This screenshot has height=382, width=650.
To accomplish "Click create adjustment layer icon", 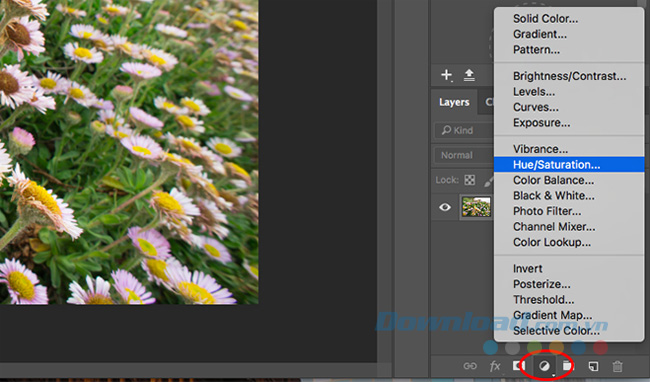I will click(545, 366).
